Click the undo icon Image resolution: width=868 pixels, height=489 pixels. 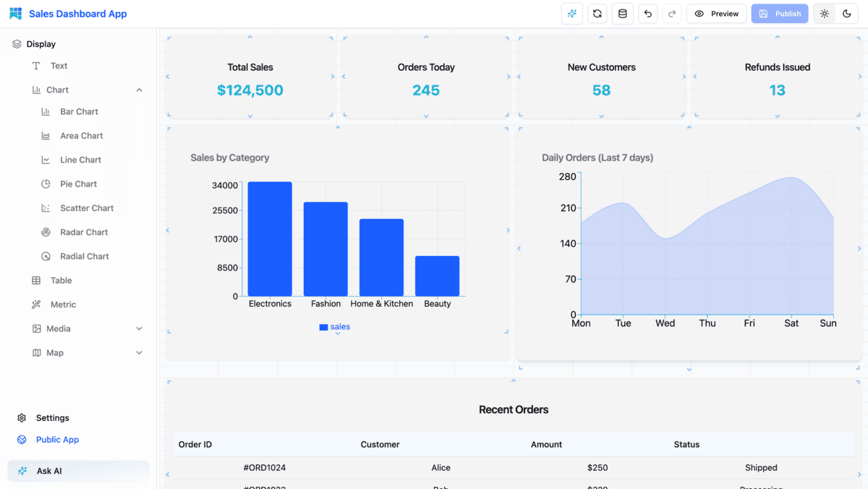tap(647, 13)
